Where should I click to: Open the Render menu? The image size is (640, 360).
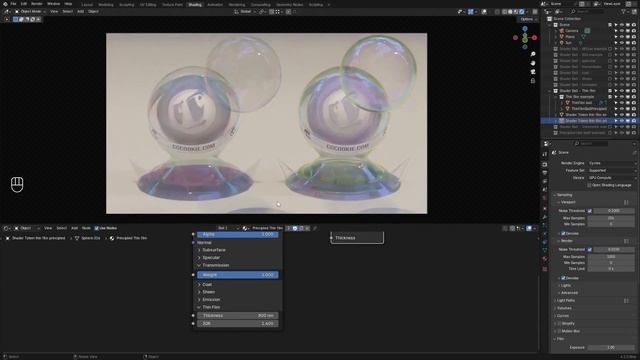point(37,4)
